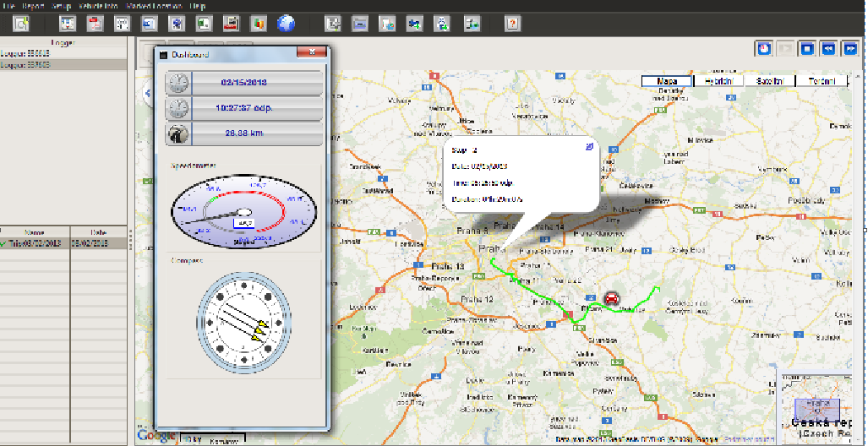Click the Logger list header
This screenshot has height=446, width=868.
point(63,42)
